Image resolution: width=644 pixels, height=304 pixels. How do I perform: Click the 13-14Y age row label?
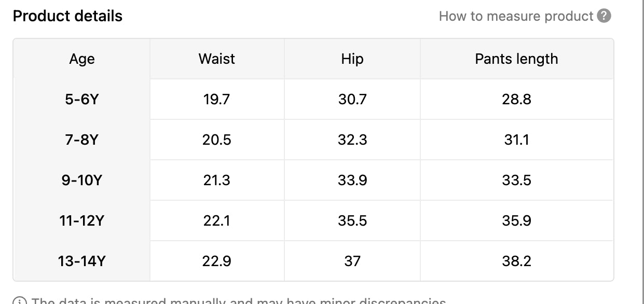point(82,261)
